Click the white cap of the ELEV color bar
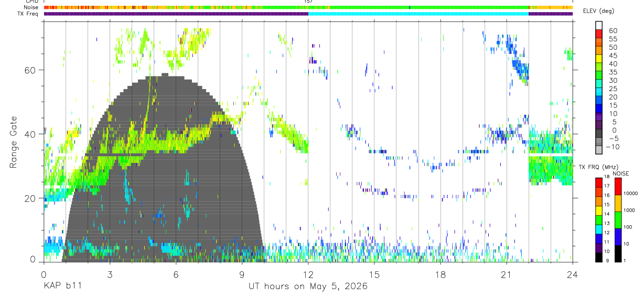Viewport: 644px width, 297px height. (599, 26)
